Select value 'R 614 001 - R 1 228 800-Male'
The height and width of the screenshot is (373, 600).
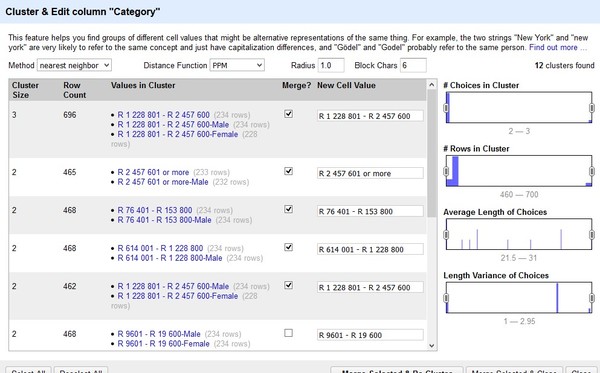click(170, 258)
